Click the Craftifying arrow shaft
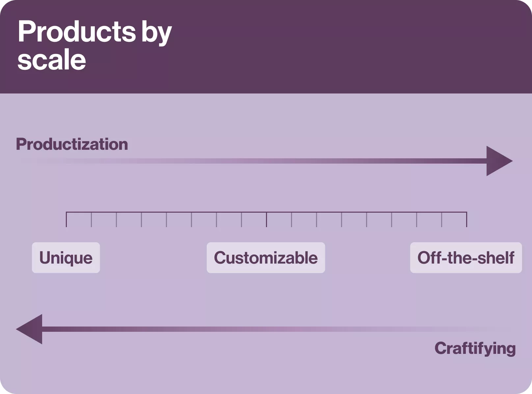The image size is (532, 394). click(263, 329)
